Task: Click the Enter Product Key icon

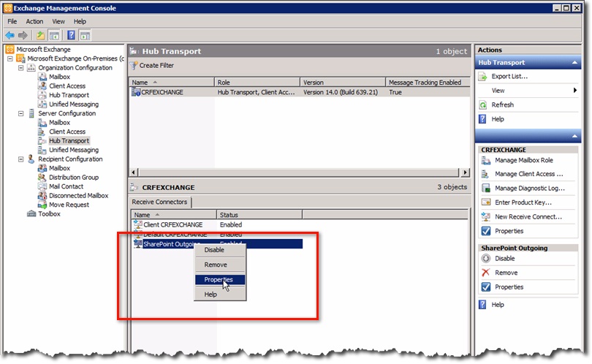Action: click(x=486, y=202)
